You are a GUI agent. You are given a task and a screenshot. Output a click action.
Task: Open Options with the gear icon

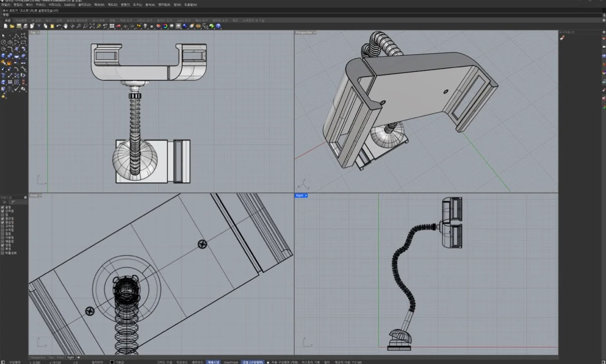tap(198, 26)
